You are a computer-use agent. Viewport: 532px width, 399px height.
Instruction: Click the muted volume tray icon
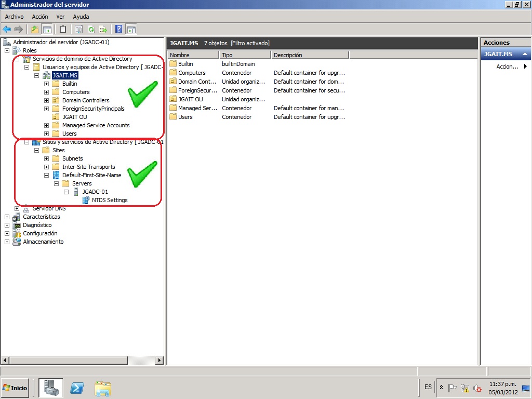click(477, 388)
